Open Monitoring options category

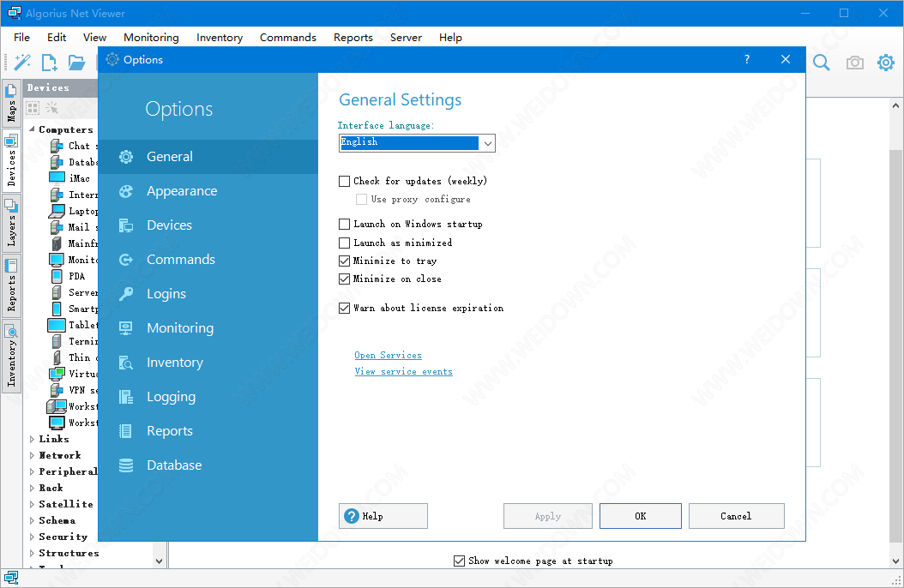pyautogui.click(x=208, y=328)
